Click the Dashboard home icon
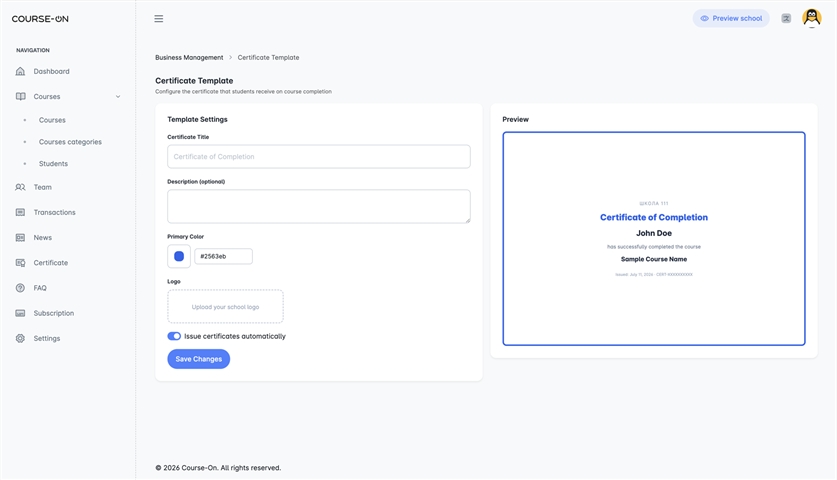The height and width of the screenshot is (480, 837). pyautogui.click(x=20, y=72)
